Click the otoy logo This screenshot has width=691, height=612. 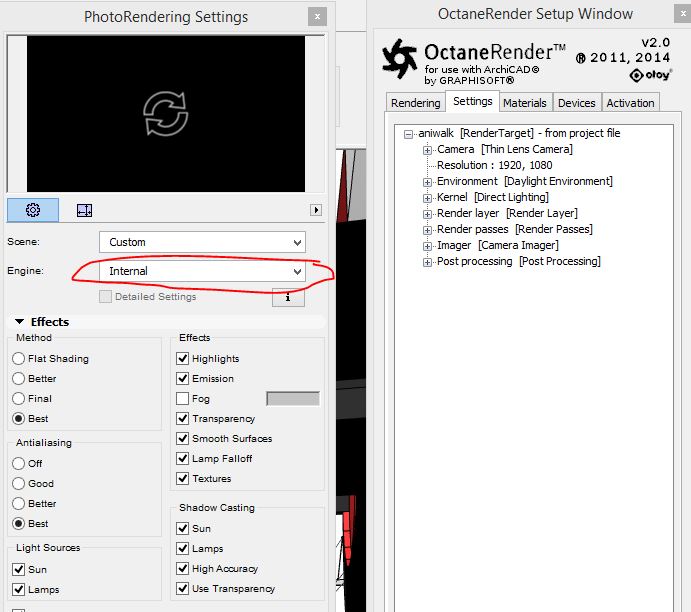650,75
